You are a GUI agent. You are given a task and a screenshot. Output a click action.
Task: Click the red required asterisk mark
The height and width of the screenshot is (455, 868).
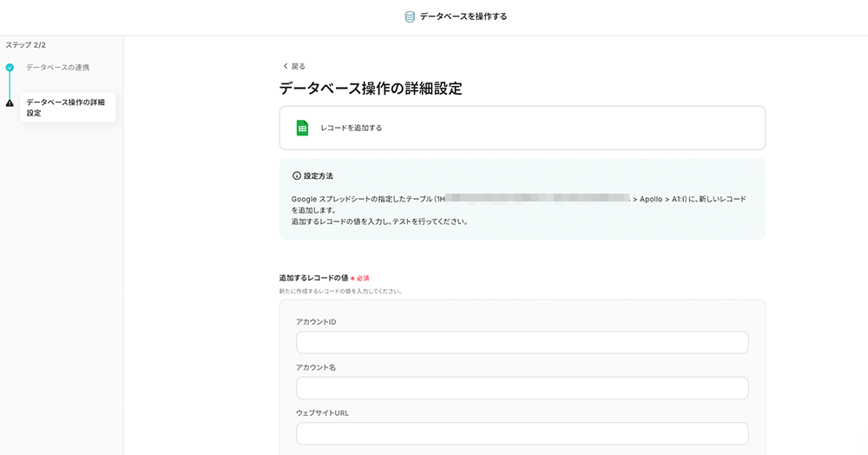point(352,278)
